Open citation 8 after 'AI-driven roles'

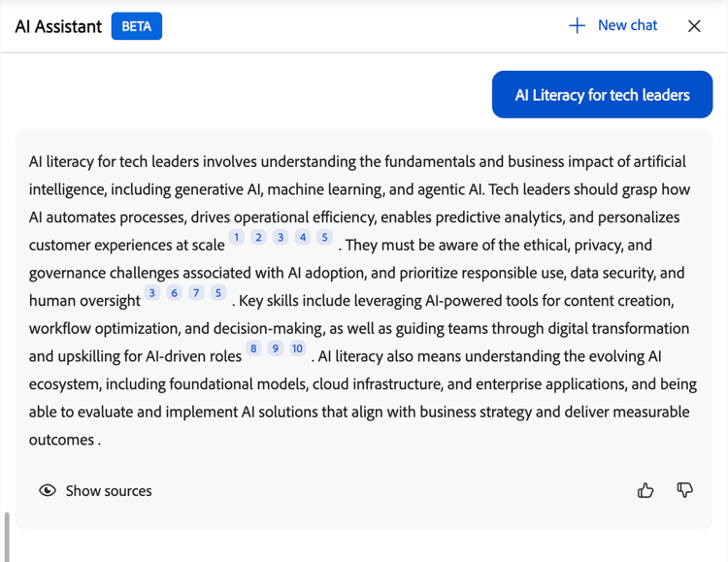point(253,348)
